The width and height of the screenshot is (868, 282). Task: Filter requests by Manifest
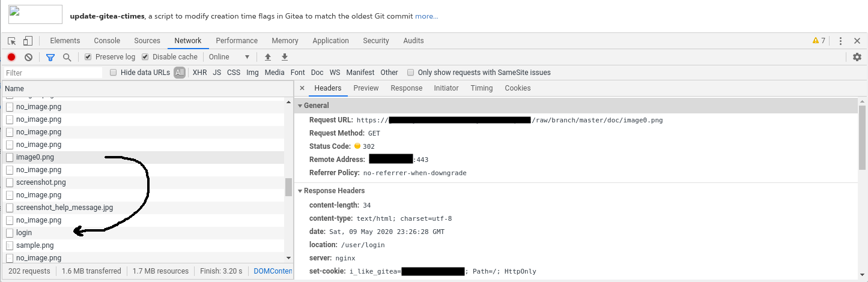pyautogui.click(x=360, y=73)
